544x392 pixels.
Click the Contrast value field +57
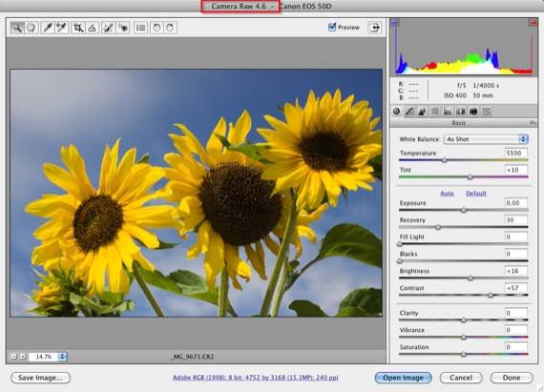tap(516, 288)
